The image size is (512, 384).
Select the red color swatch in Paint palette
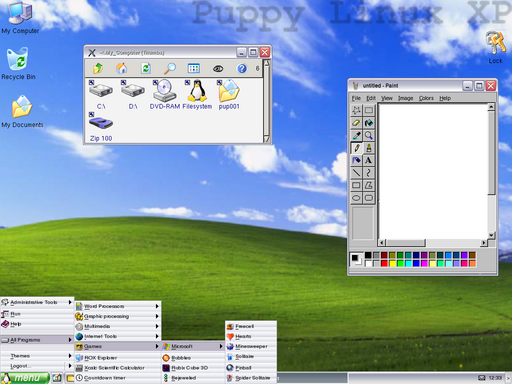click(x=384, y=263)
